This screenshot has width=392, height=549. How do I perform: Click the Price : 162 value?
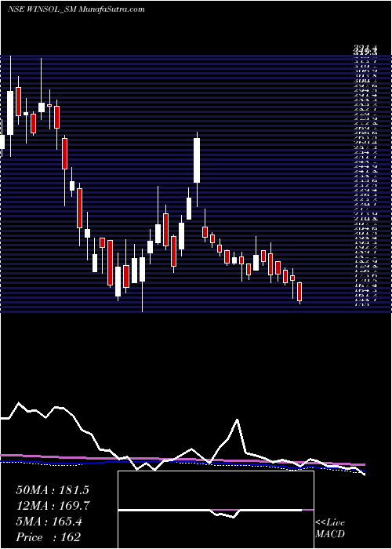click(49, 537)
